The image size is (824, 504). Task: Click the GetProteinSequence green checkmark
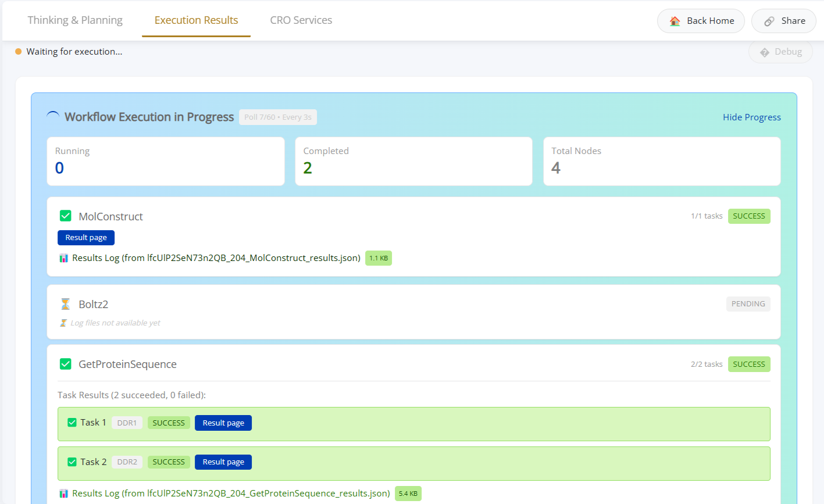[66, 364]
